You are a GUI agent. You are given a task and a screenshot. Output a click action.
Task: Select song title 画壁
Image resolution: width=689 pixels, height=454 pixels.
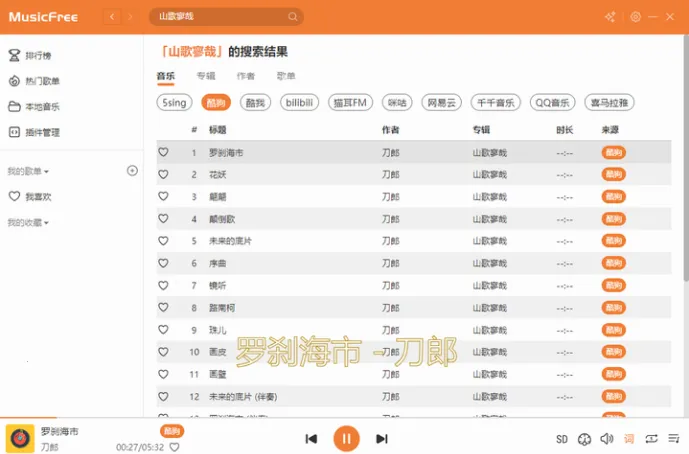(x=218, y=374)
